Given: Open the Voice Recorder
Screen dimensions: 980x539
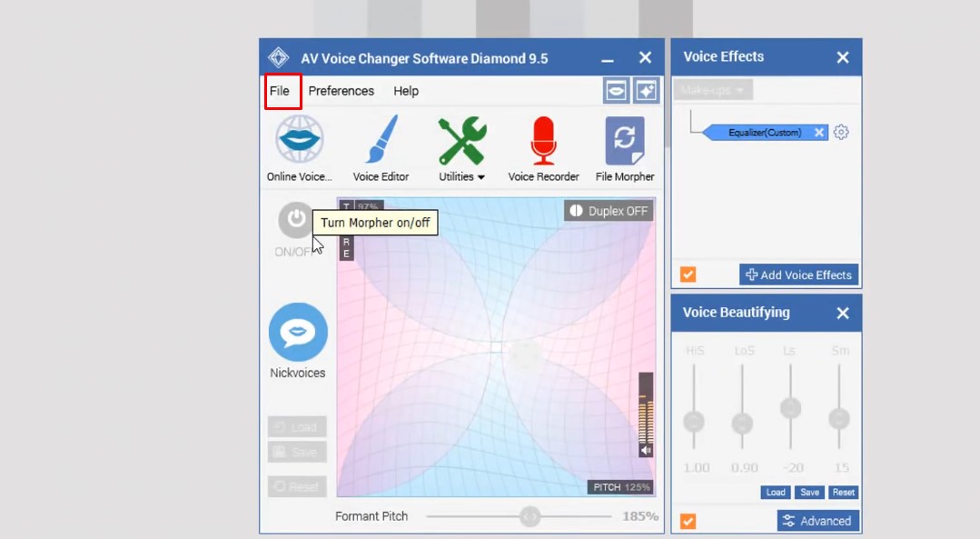Looking at the screenshot, I should pos(543,141).
